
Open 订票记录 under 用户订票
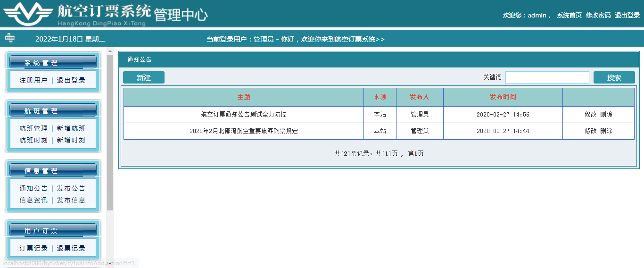33,248
